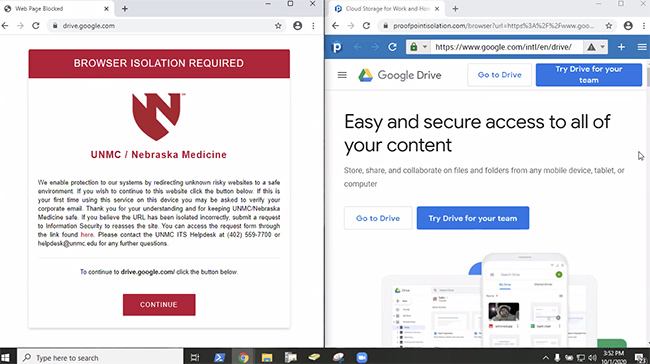Open the notification center icon
This screenshot has height=364, width=650.
tap(640, 358)
